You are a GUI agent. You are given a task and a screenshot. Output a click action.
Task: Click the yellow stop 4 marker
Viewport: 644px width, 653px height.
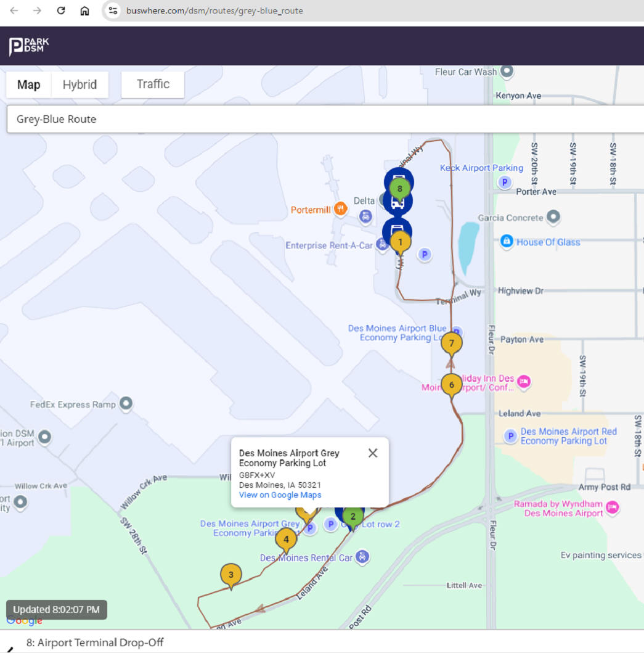pos(285,540)
